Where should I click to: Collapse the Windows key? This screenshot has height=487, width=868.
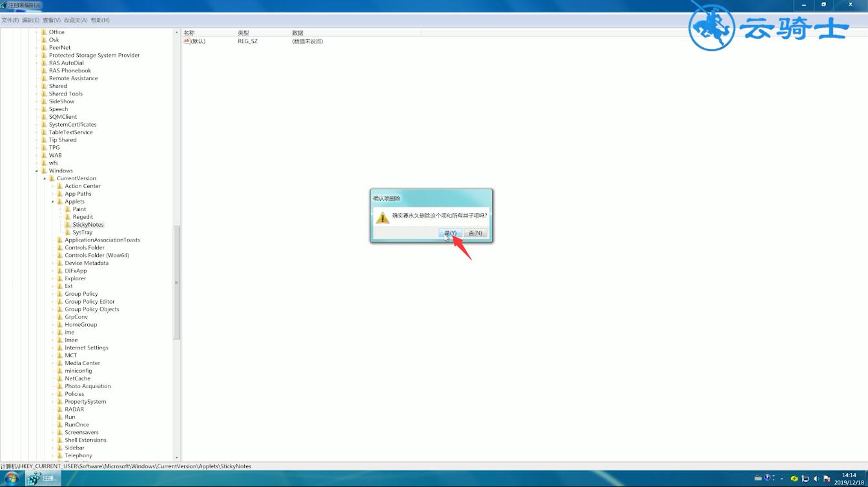click(x=36, y=171)
